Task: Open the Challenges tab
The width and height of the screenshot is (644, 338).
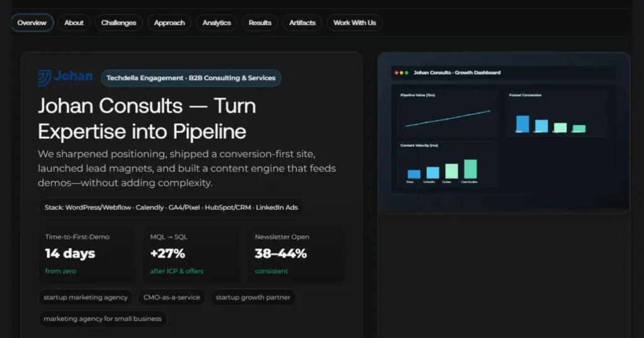Action: click(x=119, y=23)
